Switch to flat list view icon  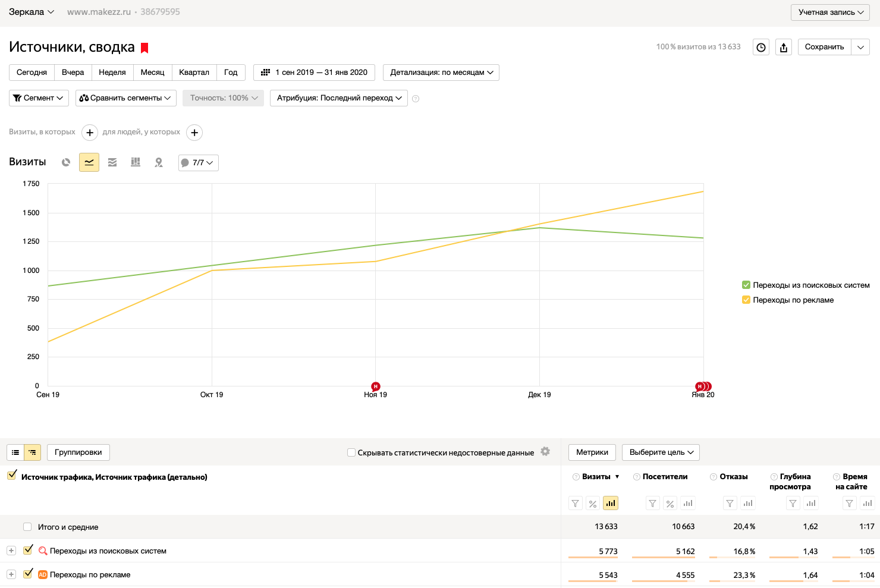coord(15,452)
